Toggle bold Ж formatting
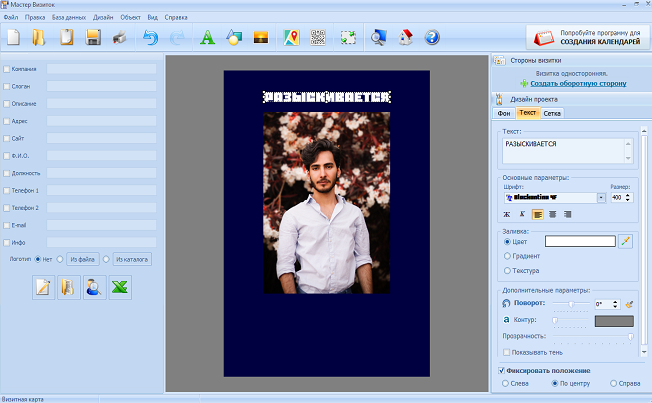The image size is (652, 403). (506, 215)
